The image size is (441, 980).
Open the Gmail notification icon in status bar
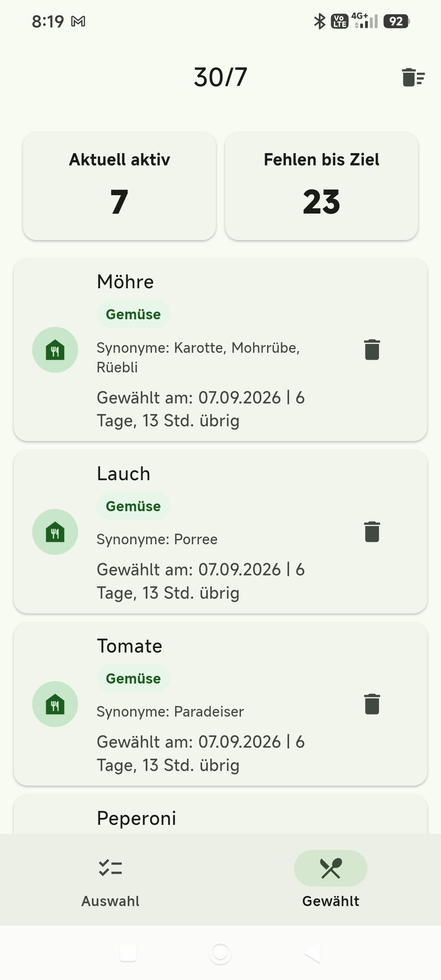[x=78, y=21]
